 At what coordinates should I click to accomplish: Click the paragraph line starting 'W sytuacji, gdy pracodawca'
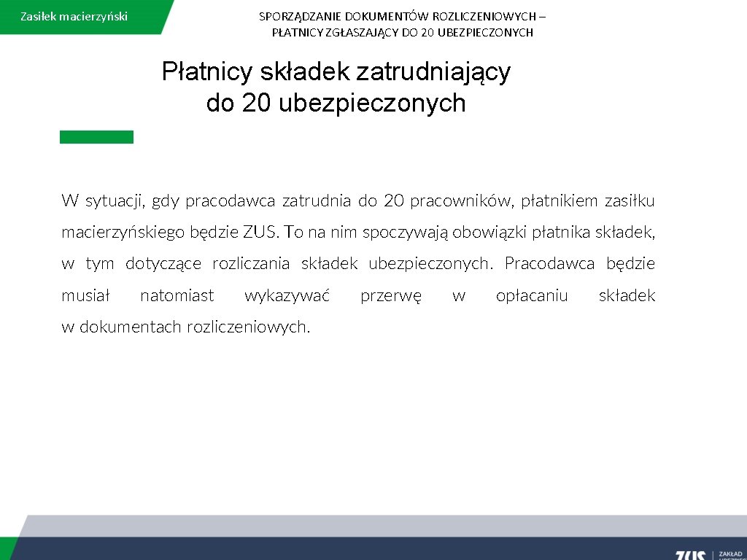(358, 201)
